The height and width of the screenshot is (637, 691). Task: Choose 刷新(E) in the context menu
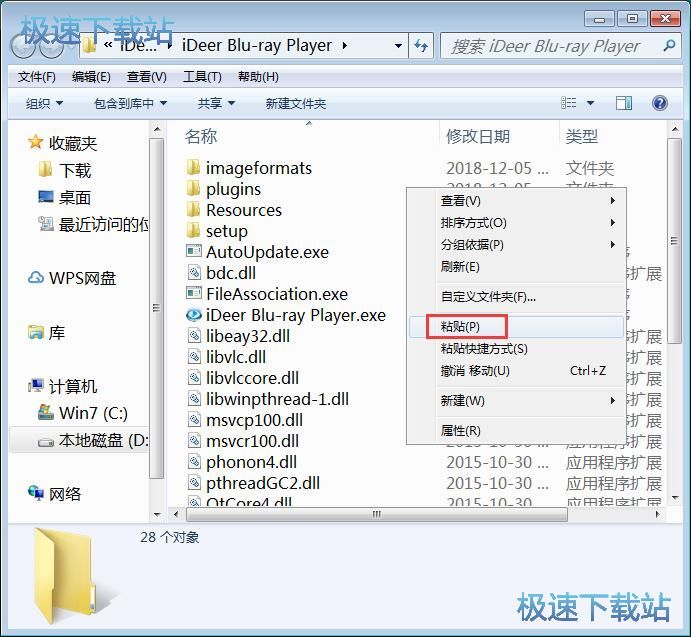point(516,266)
